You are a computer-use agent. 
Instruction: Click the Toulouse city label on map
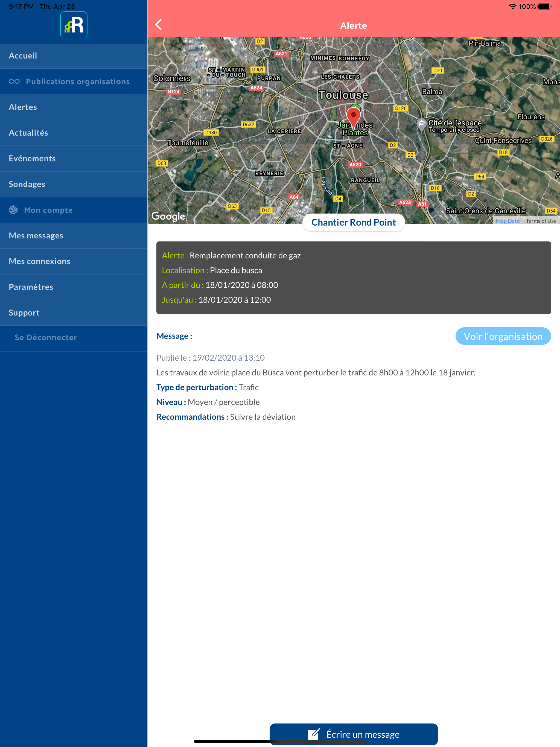343,95
